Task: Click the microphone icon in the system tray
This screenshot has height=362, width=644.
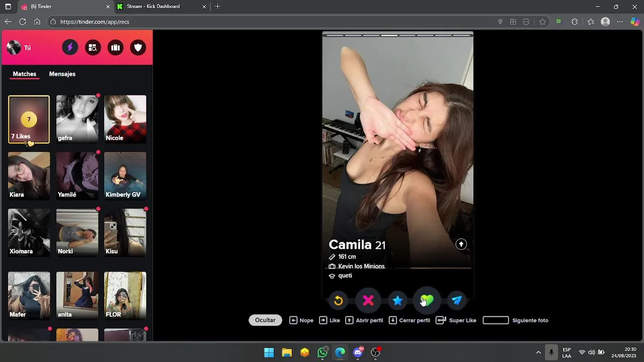Action: 551,352
